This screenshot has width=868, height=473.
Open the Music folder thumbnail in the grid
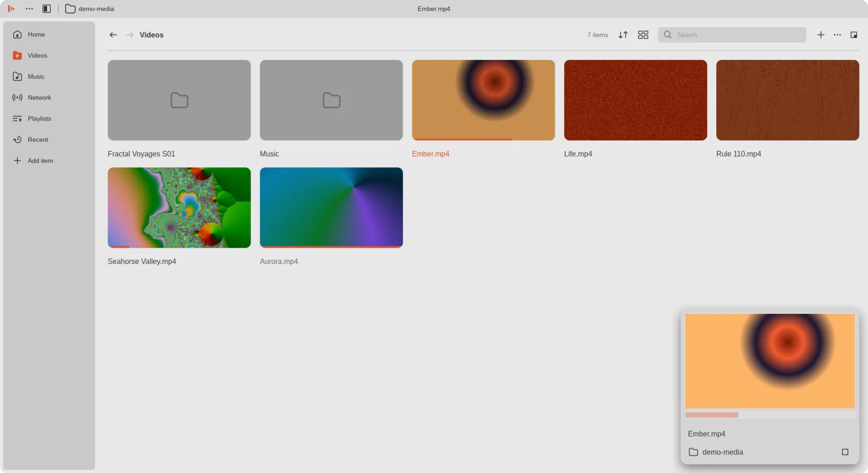pyautogui.click(x=331, y=100)
